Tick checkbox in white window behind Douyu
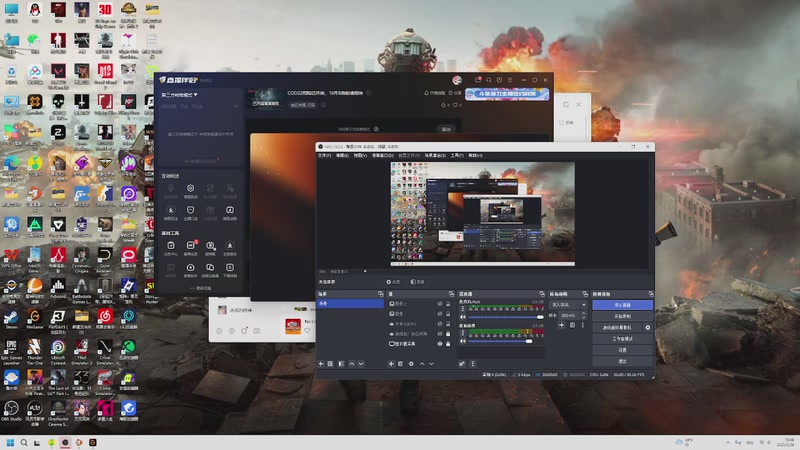The image size is (800, 450). pyautogui.click(x=562, y=122)
